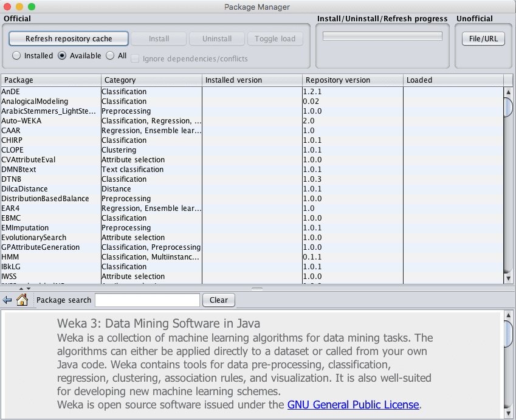Select the DTNB package
The width and height of the screenshot is (516, 420).
point(252,179)
